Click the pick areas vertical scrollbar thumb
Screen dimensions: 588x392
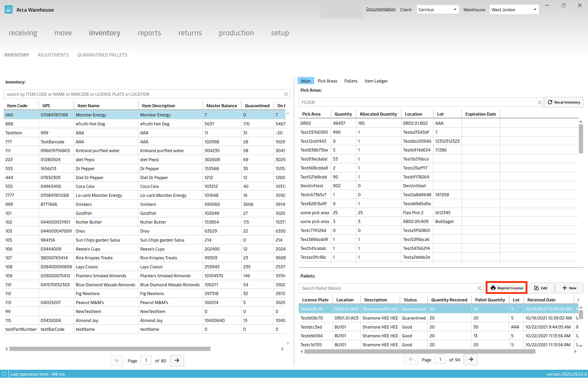[x=581, y=139]
